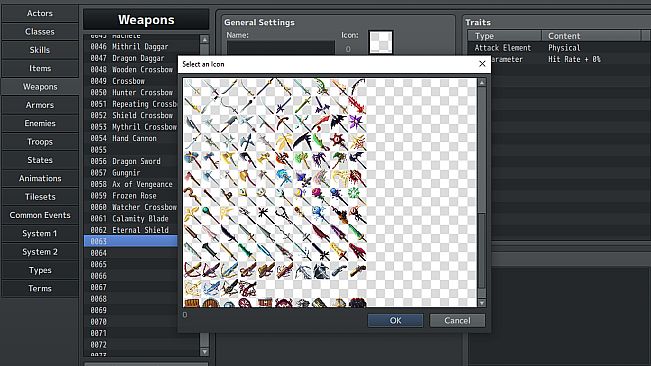Open the Actors database tab
This screenshot has height=366, width=651.
[40, 13]
